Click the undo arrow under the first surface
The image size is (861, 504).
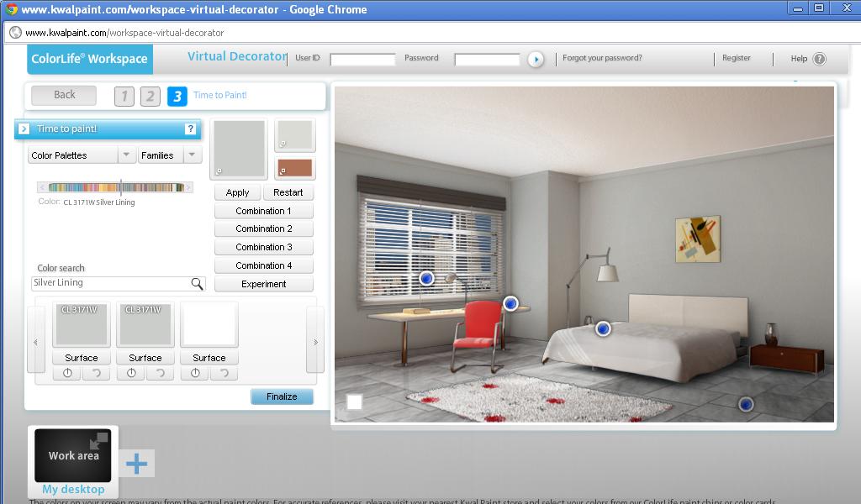point(96,373)
